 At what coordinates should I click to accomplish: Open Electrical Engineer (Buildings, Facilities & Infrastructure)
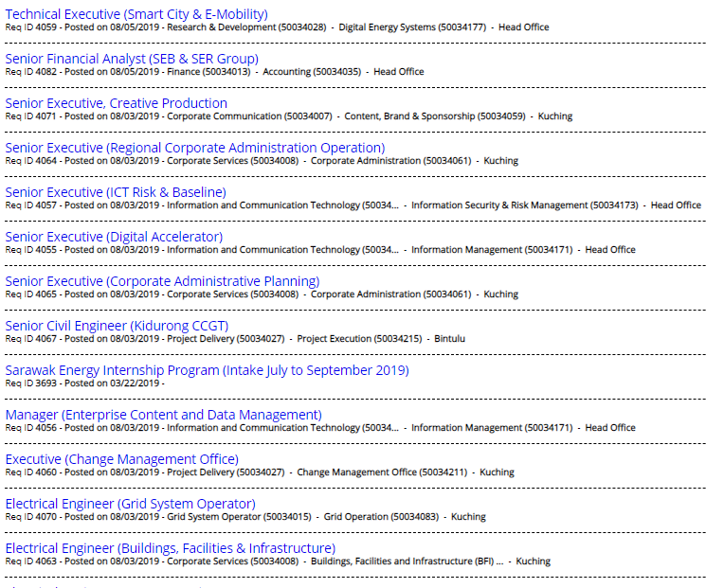click(171, 549)
